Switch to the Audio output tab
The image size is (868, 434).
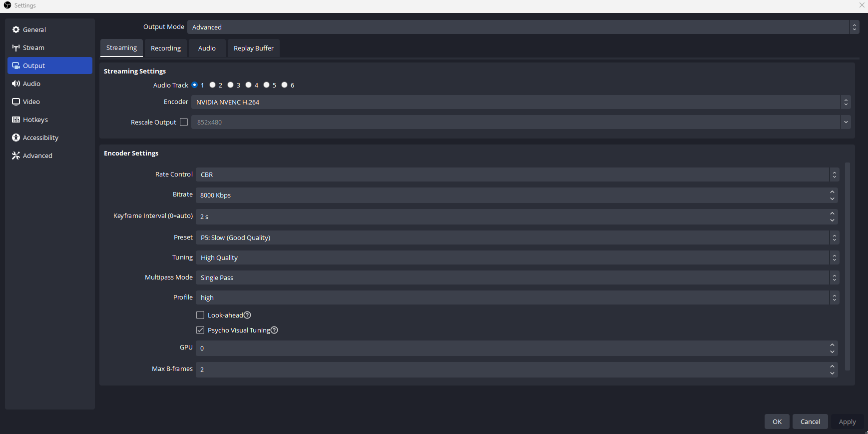coord(207,48)
